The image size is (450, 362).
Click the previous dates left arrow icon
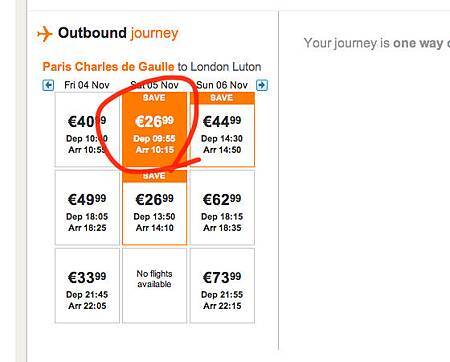click(48, 85)
